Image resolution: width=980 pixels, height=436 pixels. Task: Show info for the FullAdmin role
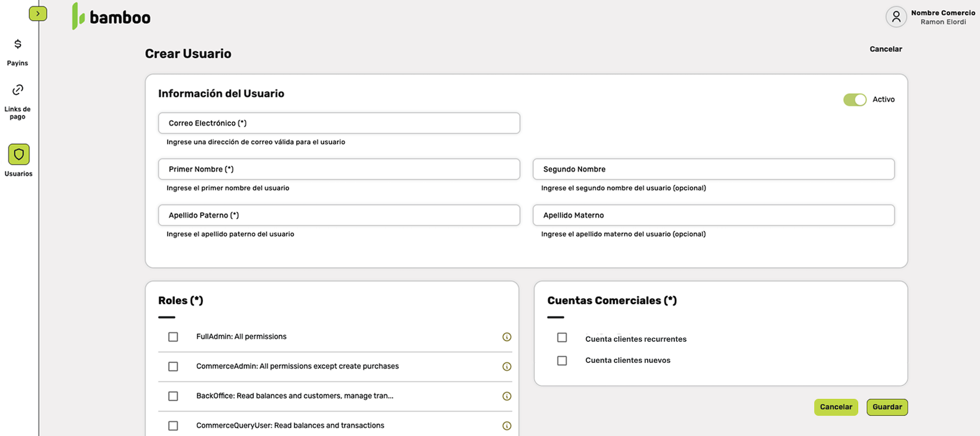pyautogui.click(x=506, y=337)
